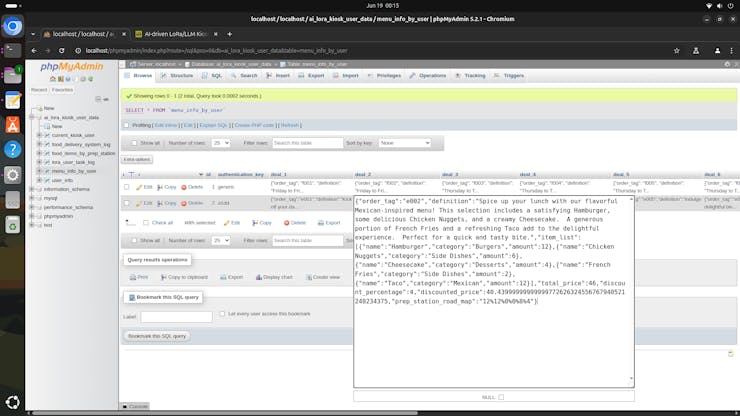The image size is (740, 416).
Task: Click the phpMyAdmin home icon
Action: pyautogui.click(x=53, y=79)
